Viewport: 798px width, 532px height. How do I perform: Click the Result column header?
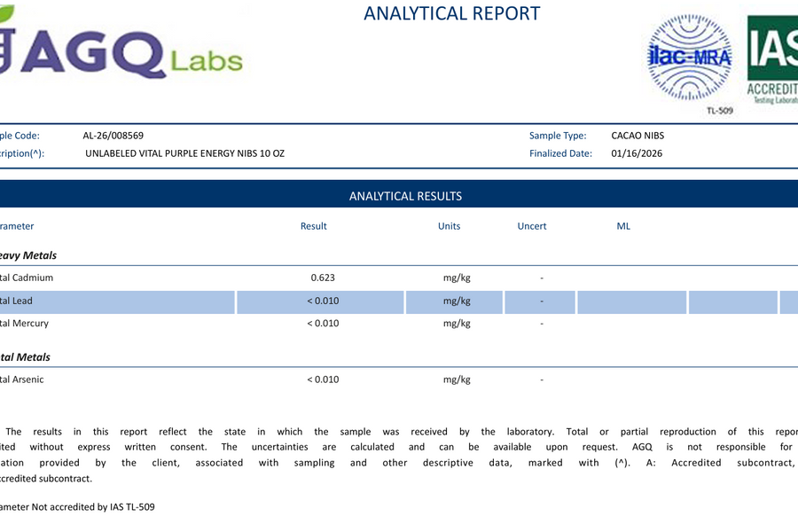click(313, 226)
